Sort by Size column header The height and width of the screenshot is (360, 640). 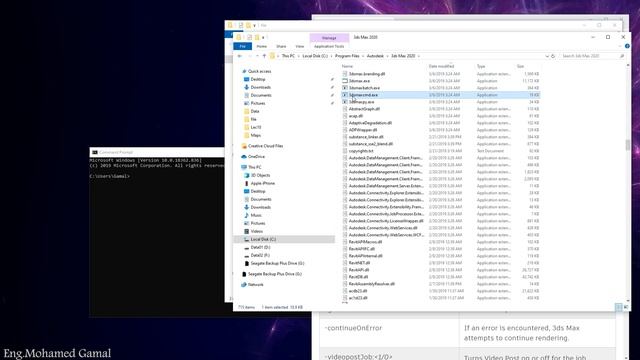[520, 66]
